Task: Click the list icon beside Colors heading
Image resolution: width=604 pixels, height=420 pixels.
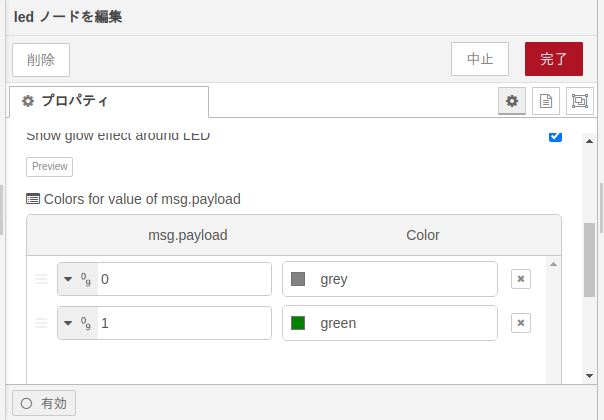Action: [33, 199]
